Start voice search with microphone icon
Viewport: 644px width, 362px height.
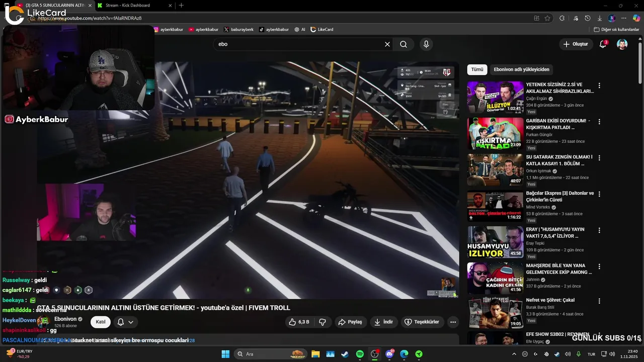point(426,44)
